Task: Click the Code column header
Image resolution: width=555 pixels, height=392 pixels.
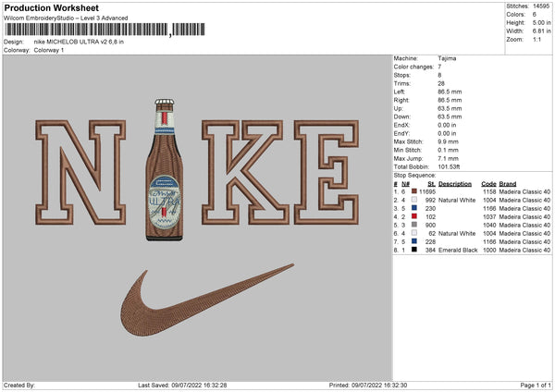Action: (488, 182)
